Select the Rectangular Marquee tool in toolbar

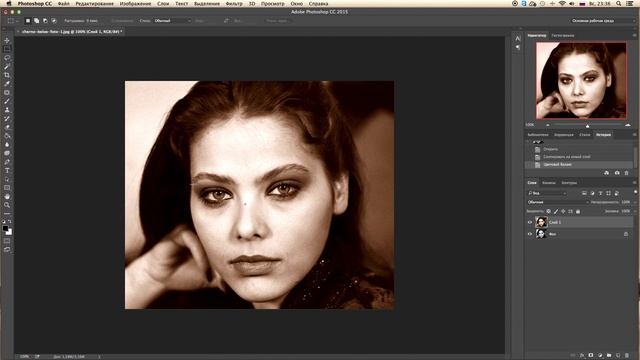coord(7,49)
